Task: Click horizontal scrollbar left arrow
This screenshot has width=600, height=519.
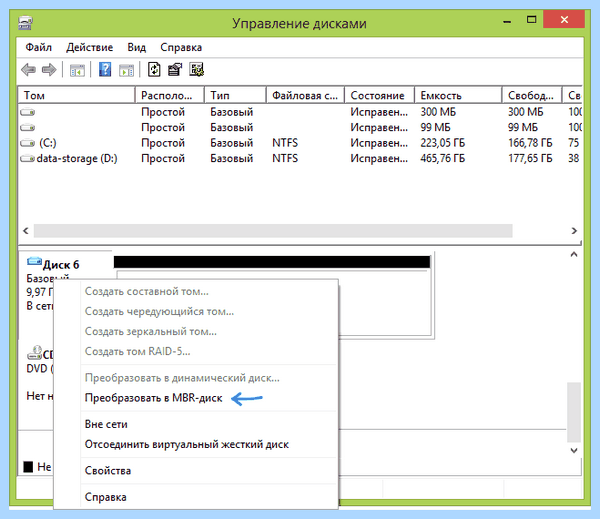Action: [26, 231]
